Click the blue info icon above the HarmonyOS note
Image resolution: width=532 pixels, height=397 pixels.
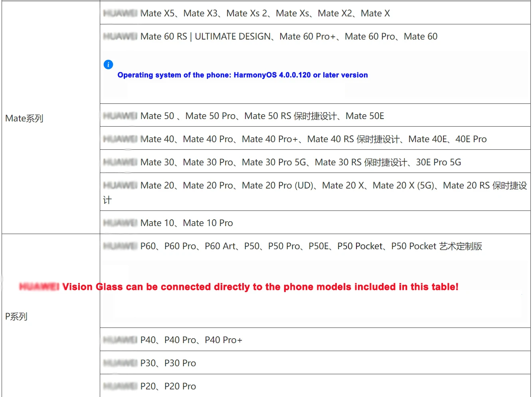(108, 64)
